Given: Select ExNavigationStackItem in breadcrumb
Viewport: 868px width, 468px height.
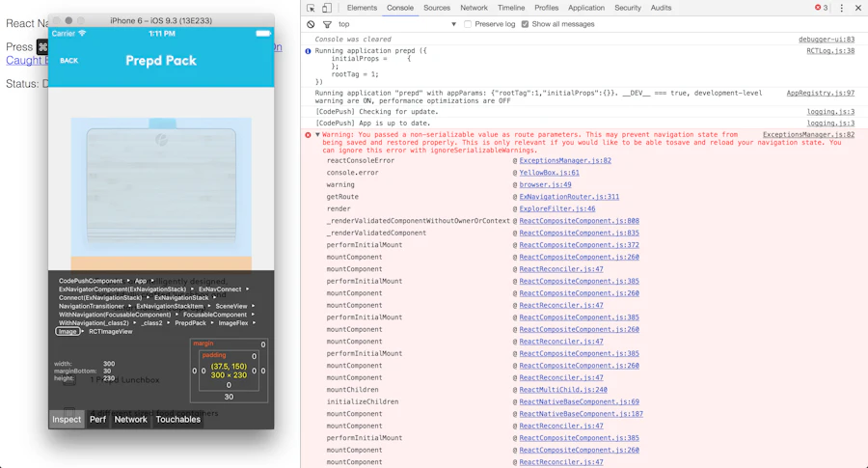Looking at the screenshot, I should (x=170, y=306).
